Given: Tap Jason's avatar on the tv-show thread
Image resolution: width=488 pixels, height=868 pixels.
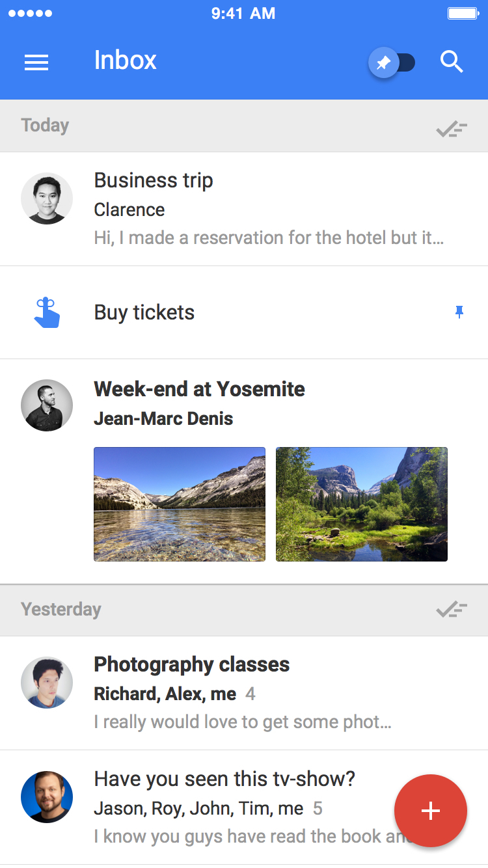Looking at the screenshot, I should click(x=47, y=797).
